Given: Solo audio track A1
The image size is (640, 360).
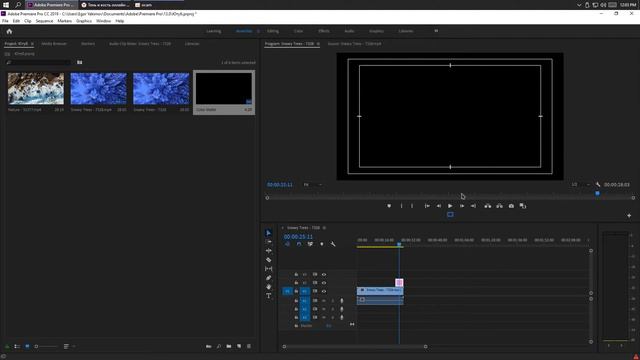Looking at the screenshot, I should [332, 301].
